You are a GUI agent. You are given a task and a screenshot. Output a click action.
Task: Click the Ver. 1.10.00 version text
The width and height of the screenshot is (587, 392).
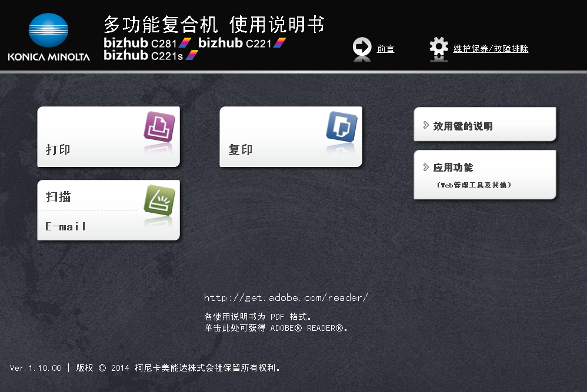point(35,368)
